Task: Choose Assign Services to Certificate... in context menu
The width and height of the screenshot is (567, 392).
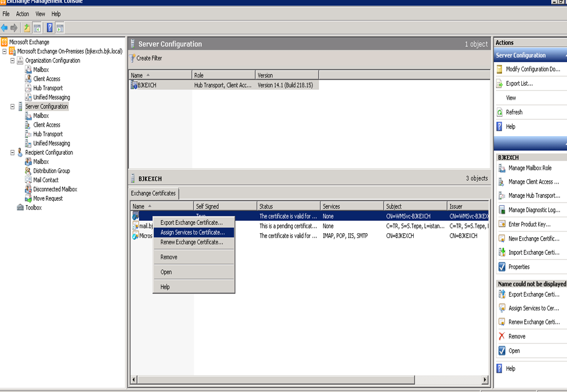Action: pos(194,233)
